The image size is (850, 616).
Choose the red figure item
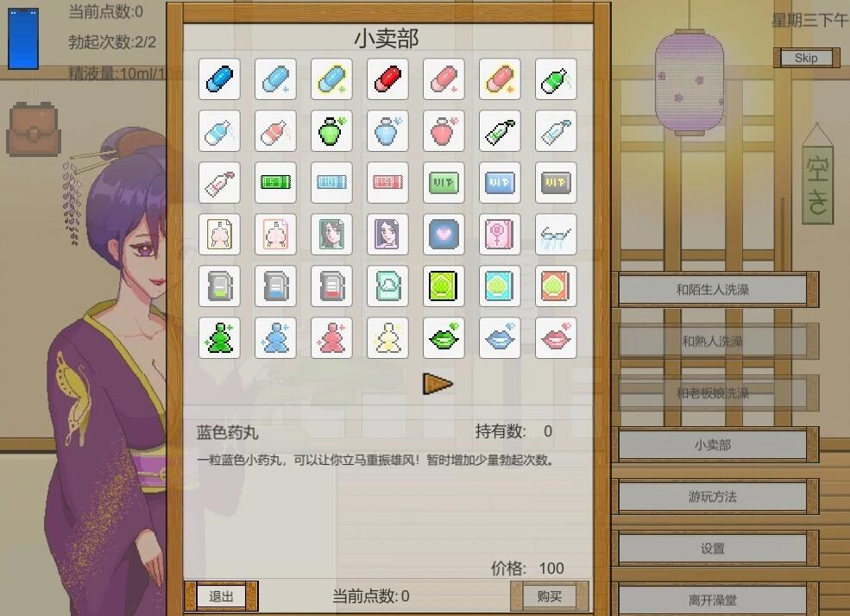tap(331, 338)
